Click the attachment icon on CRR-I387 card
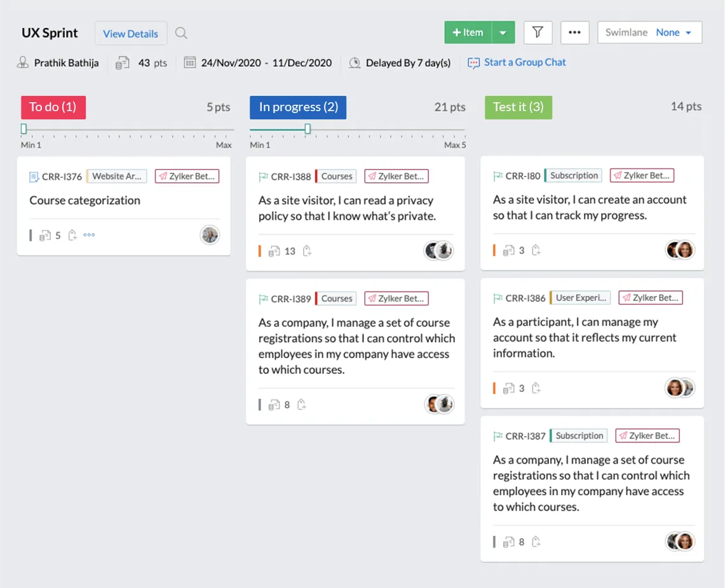The width and height of the screenshot is (725, 588). (536, 542)
